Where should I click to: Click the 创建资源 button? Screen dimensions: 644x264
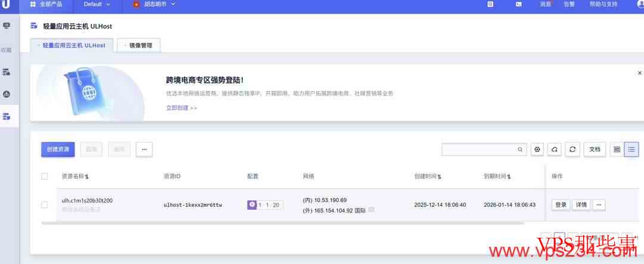tap(58, 150)
